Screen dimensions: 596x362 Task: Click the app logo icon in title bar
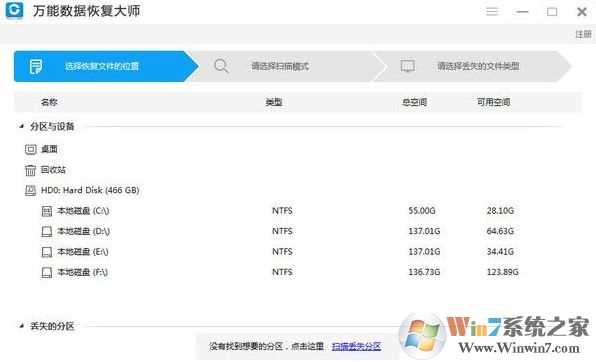tap(14, 10)
